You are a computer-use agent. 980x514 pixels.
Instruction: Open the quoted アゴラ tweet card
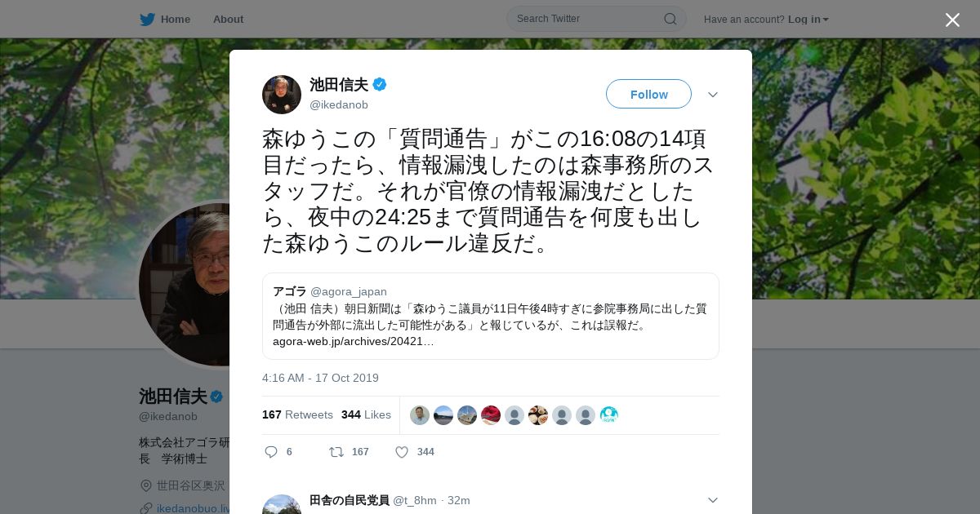[490, 316]
